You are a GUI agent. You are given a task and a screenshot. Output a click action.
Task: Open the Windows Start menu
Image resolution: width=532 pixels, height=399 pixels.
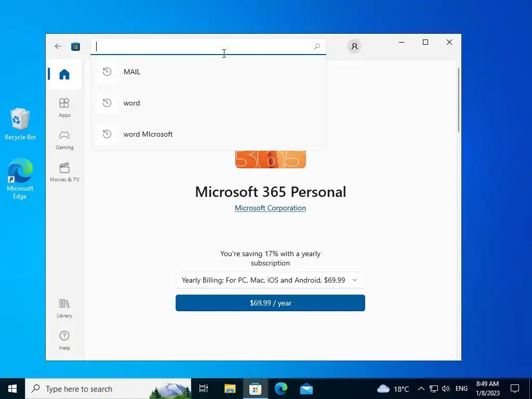tap(12, 389)
